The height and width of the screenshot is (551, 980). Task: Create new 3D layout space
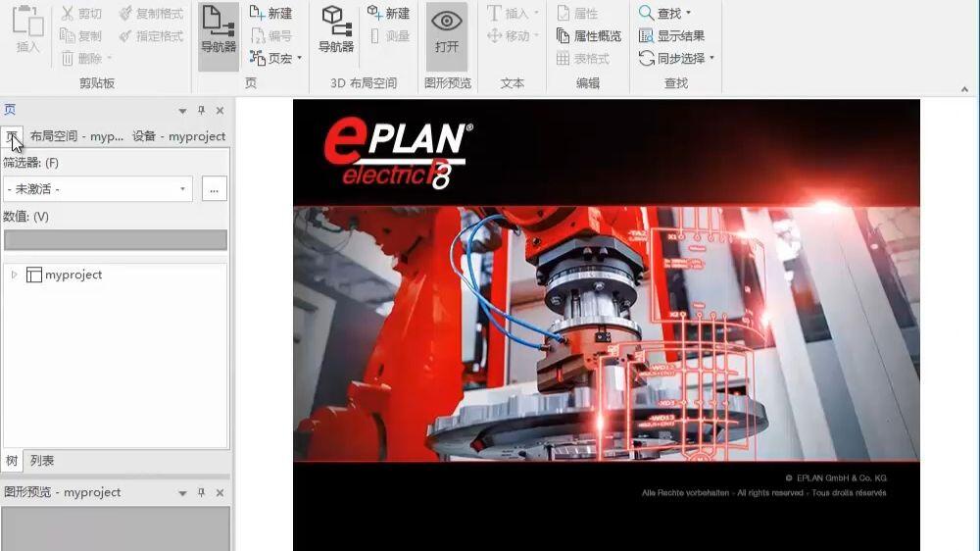(x=388, y=13)
